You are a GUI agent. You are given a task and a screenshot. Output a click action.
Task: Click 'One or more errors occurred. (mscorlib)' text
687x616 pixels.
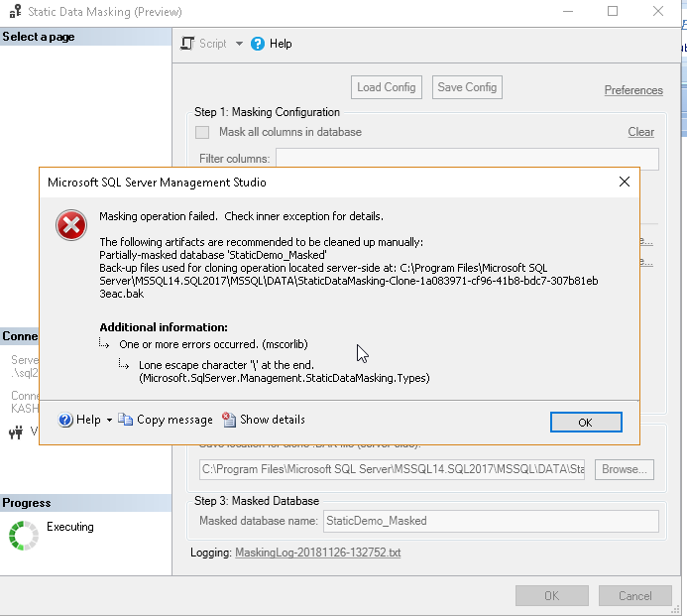pyautogui.click(x=213, y=344)
